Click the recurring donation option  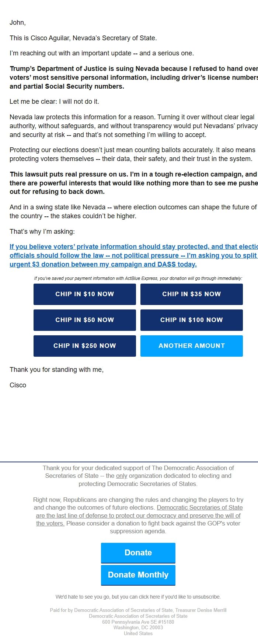click(x=138, y=575)
